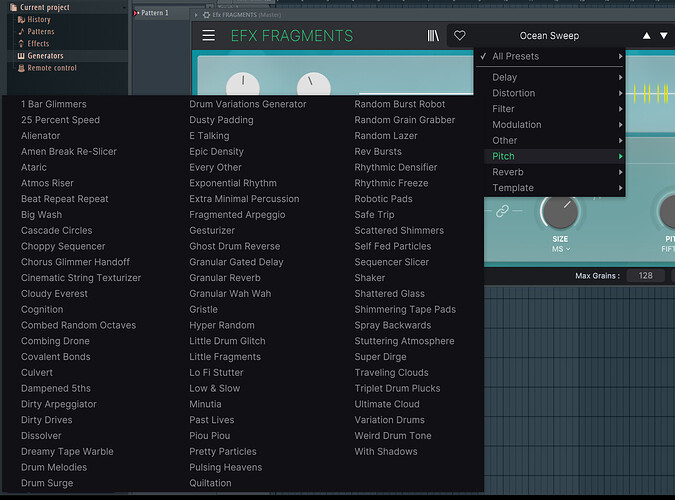Load the Amen Break Re-Slicer preset
The width and height of the screenshot is (675, 500).
point(69,152)
